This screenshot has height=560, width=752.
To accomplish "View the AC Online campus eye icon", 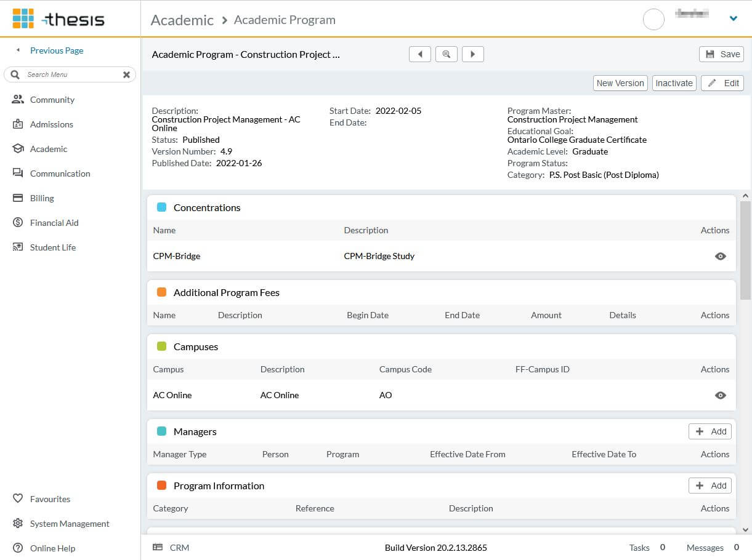I will (x=720, y=395).
